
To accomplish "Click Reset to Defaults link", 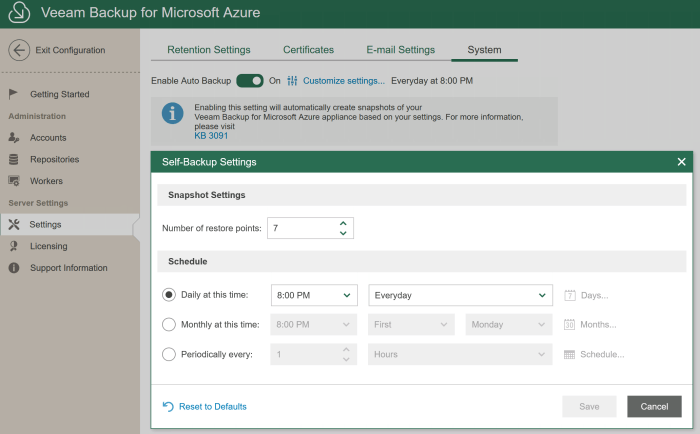I will 212,406.
